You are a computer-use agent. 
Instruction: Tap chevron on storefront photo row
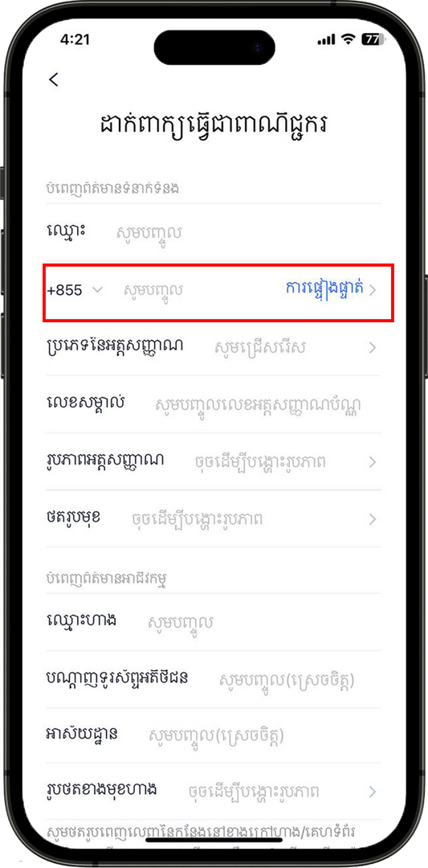tap(373, 792)
